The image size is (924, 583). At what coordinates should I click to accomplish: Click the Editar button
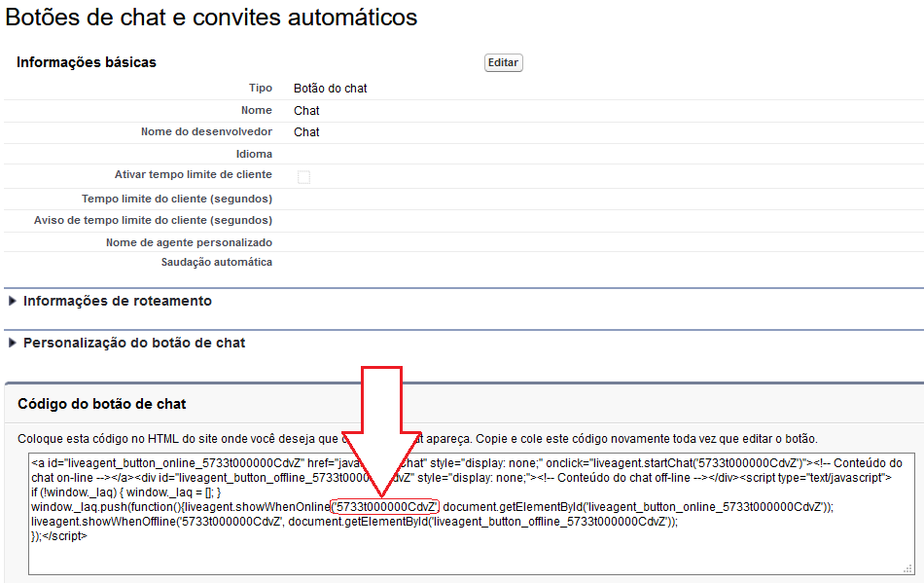(503, 62)
